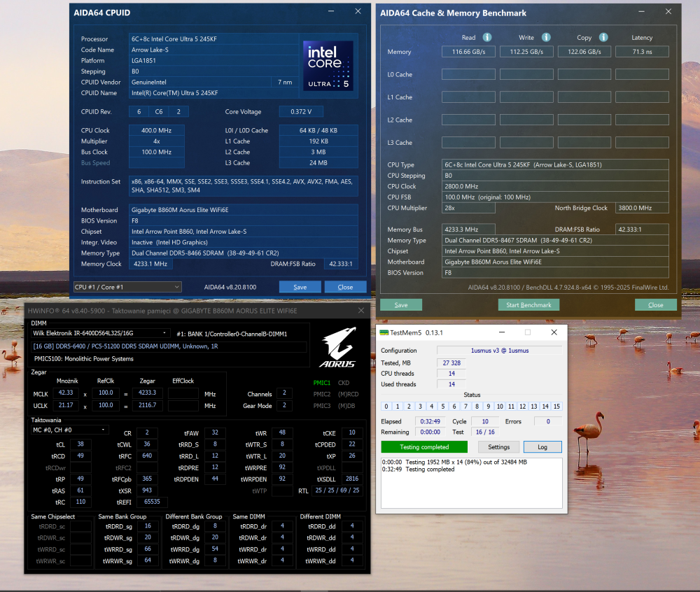This screenshot has width=700, height=592.
Task: Click thread status box 15 in TestMem5
Action: point(556,407)
